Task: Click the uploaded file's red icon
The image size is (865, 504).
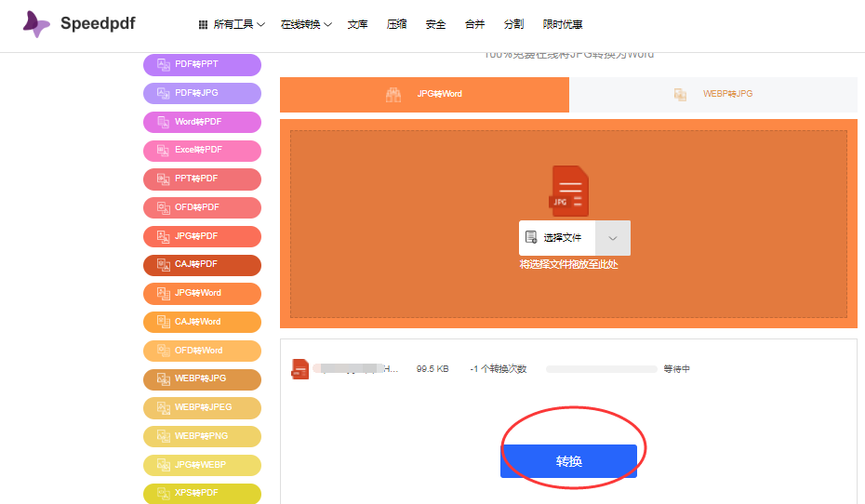Action: coord(299,369)
